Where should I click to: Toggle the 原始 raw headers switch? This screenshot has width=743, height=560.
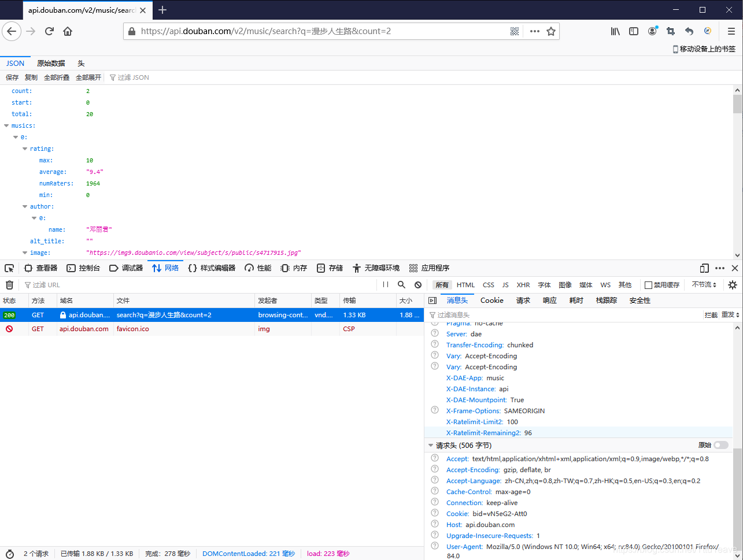tap(721, 445)
